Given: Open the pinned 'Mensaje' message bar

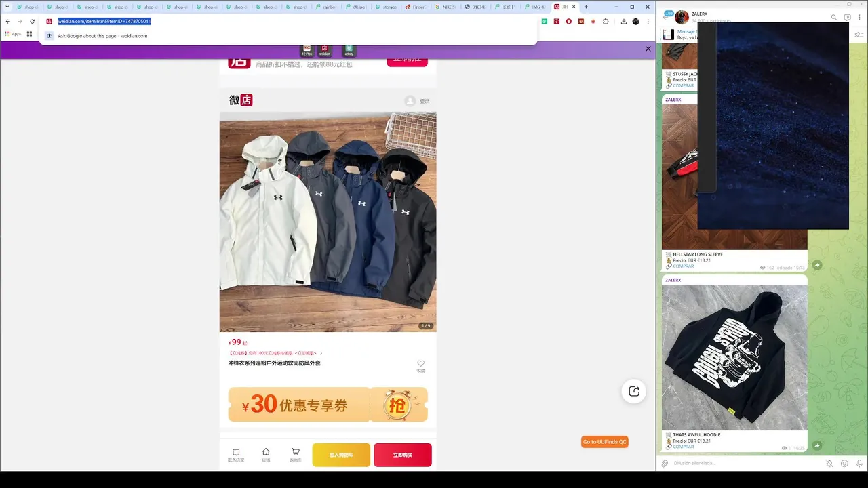Looking at the screenshot, I should [679, 35].
